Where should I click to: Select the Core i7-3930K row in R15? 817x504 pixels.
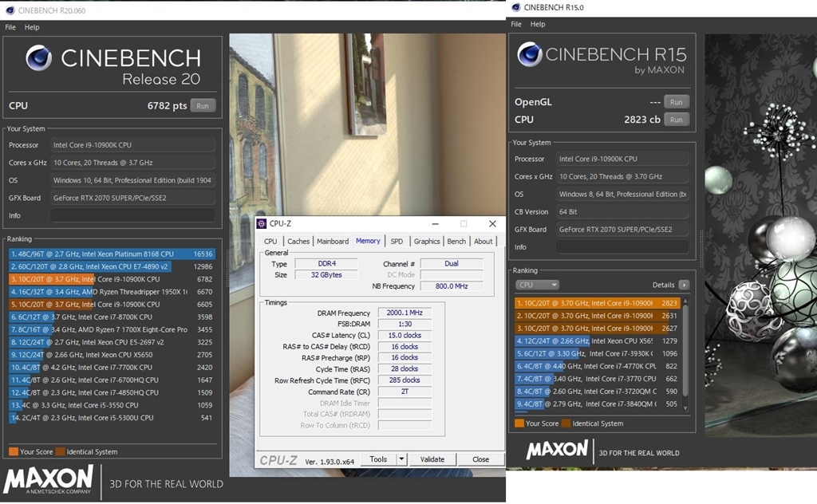597,353
